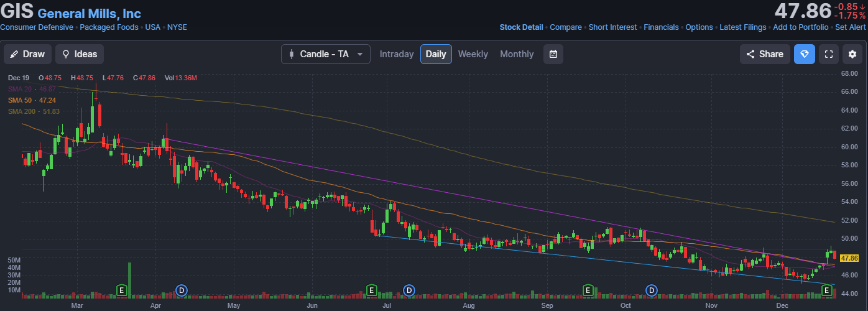Click the Packaged Foods industry link
The height and width of the screenshot is (311, 868).
[x=109, y=27]
